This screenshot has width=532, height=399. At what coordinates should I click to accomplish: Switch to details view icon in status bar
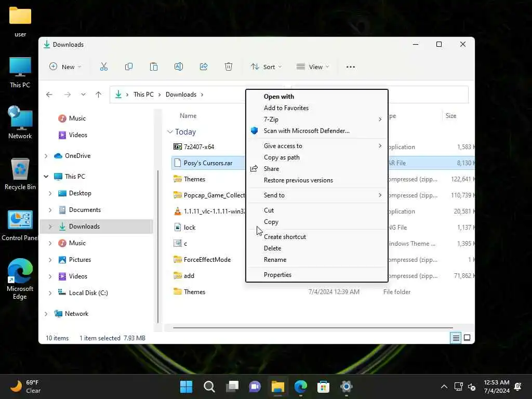coord(456,338)
